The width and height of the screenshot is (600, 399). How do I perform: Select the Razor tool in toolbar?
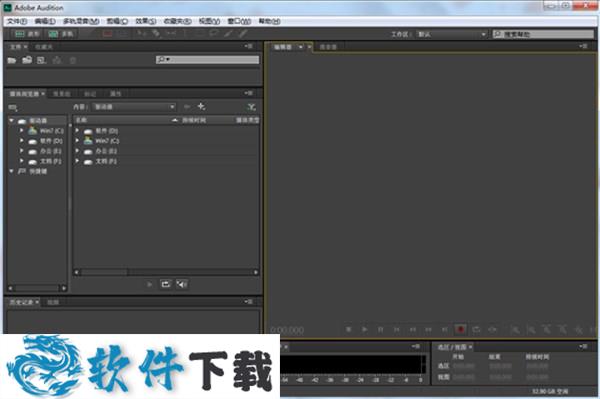coord(156,34)
